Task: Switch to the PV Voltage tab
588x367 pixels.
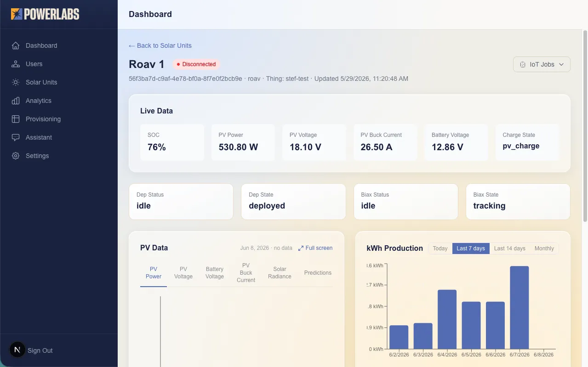Action: [x=183, y=273]
